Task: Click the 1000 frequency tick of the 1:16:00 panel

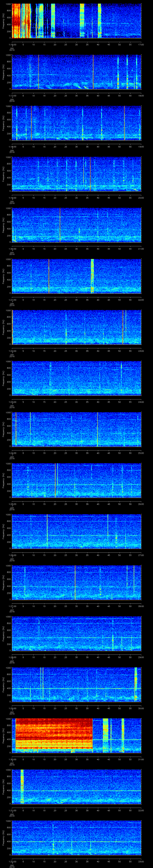Action: point(8,4)
